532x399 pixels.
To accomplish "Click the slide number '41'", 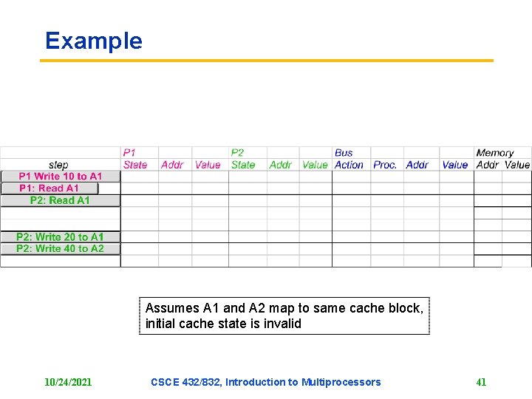I will tap(481, 383).
